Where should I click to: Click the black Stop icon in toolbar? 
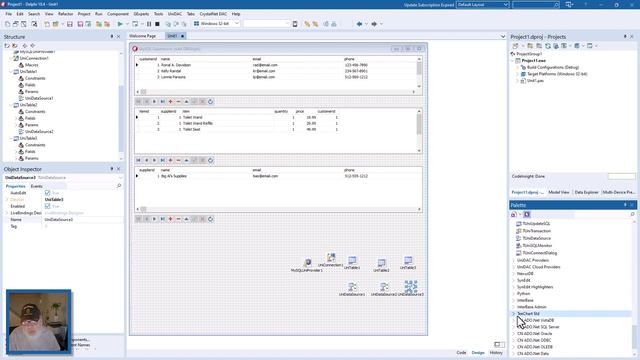click(x=157, y=24)
